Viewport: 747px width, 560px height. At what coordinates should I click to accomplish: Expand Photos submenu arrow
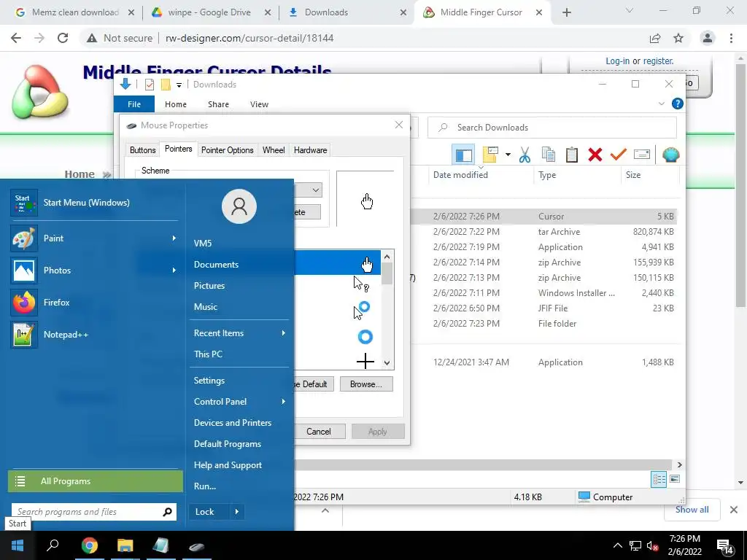pyautogui.click(x=174, y=270)
